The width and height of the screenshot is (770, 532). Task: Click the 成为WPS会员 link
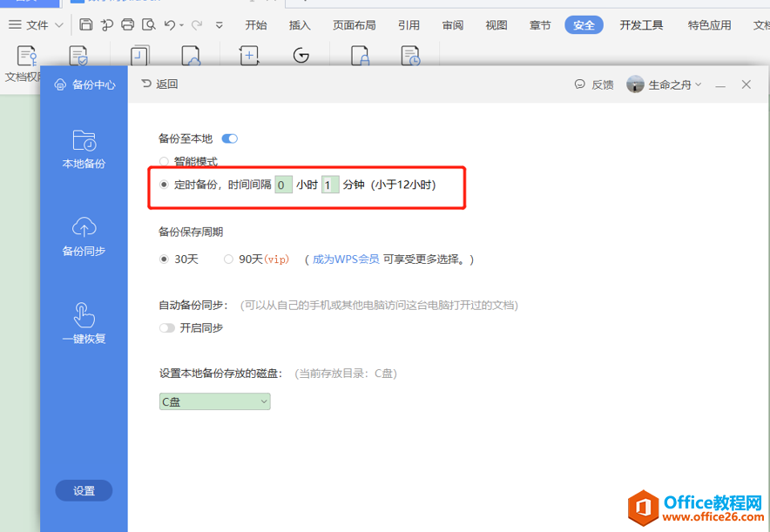click(x=346, y=259)
